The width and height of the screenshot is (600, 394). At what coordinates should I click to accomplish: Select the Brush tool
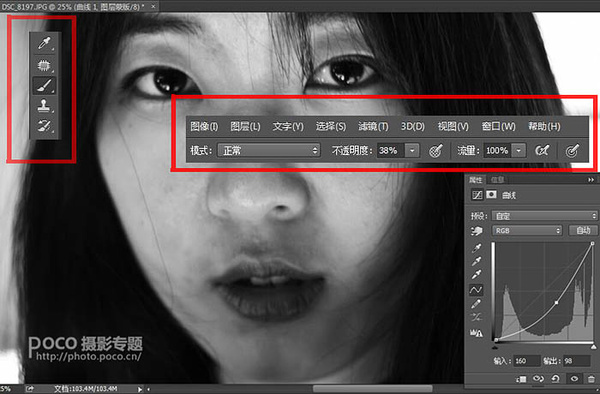click(44, 86)
